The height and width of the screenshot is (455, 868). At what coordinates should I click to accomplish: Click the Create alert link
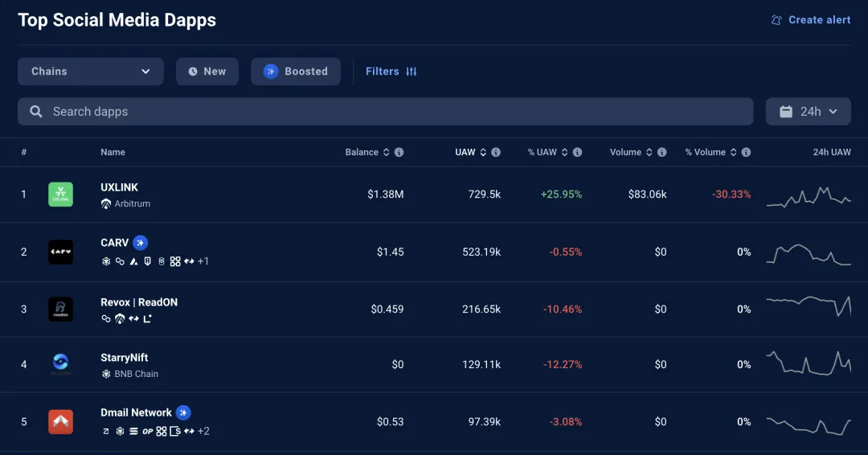click(x=810, y=20)
